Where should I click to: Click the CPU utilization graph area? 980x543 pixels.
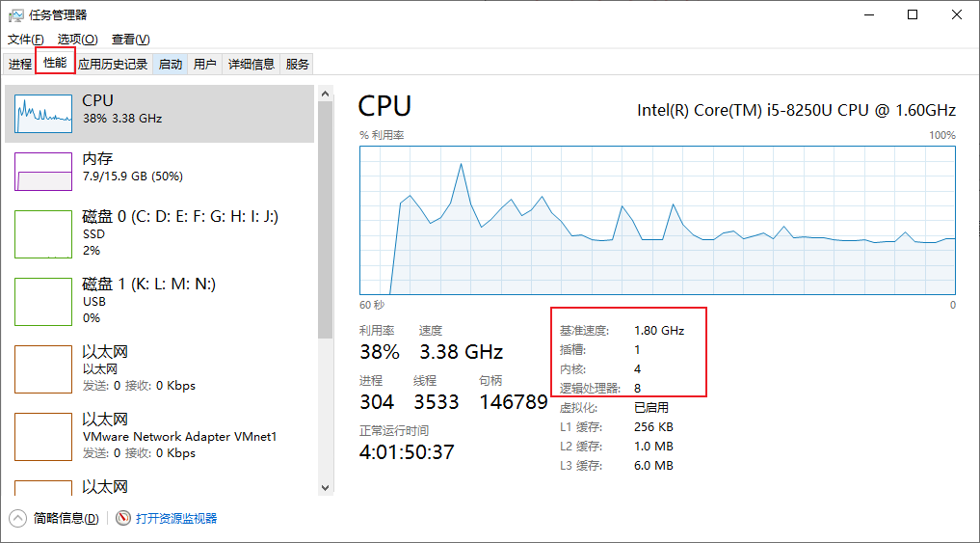click(x=657, y=220)
